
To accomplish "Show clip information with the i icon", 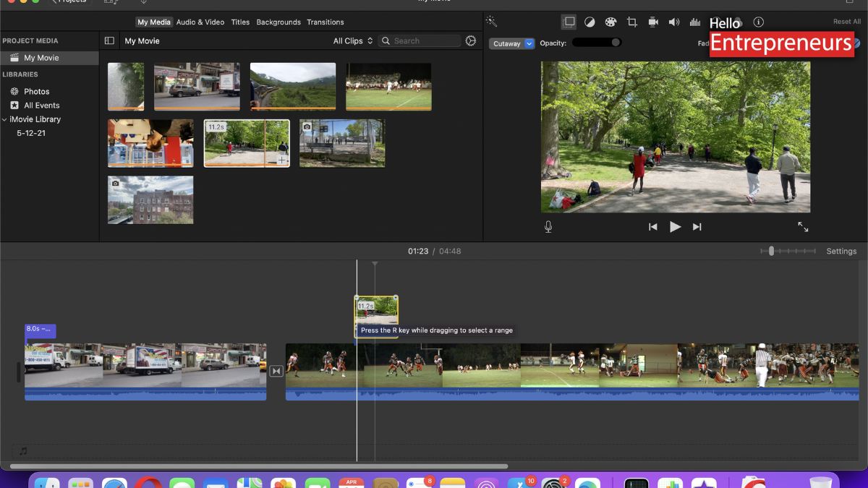I will (758, 22).
